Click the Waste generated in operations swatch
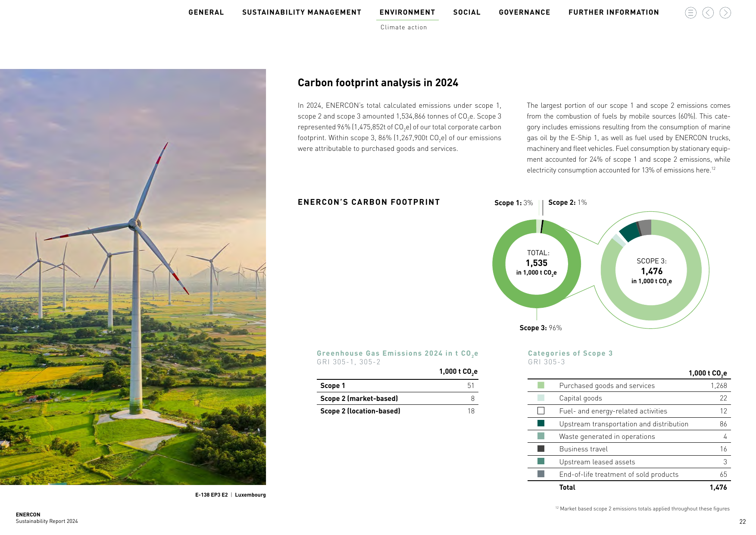The width and height of the screenshot is (756, 535). pyautogui.click(x=541, y=436)
